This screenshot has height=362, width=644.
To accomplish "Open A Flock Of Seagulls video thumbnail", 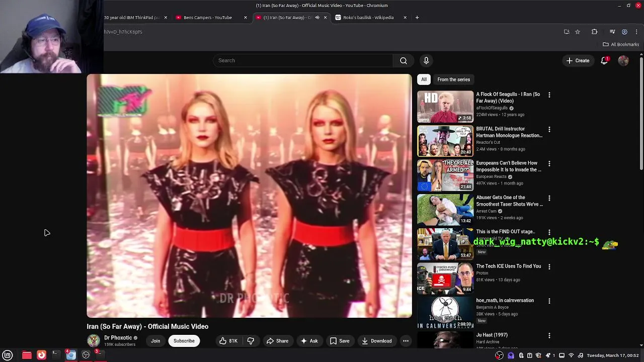I will [x=445, y=107].
